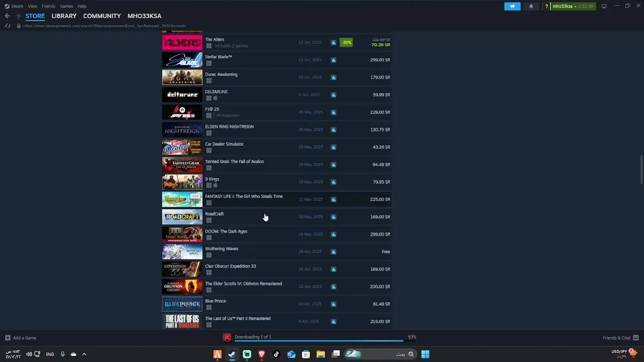Reload the store page

tap(7, 26)
